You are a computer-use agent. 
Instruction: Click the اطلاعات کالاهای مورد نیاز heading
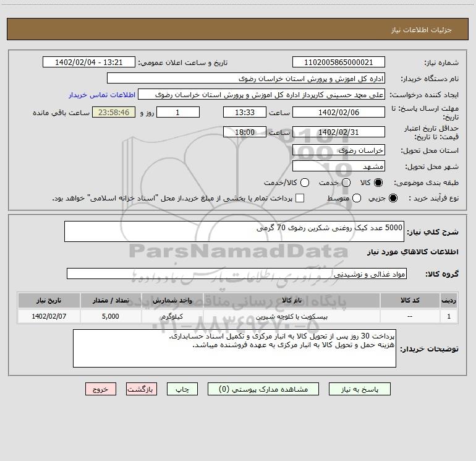412,252
